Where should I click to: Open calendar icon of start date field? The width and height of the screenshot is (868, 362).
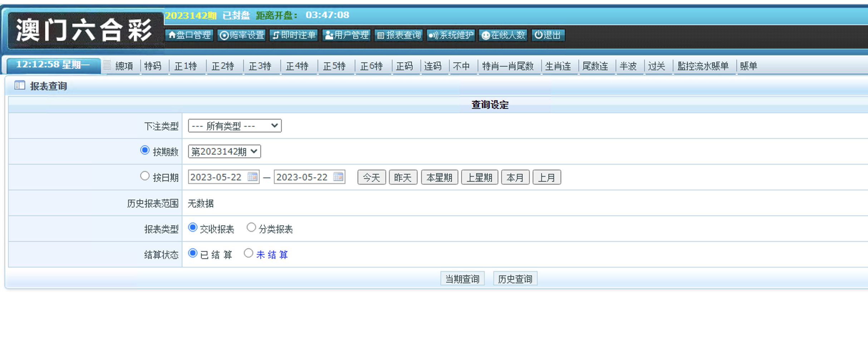pyautogui.click(x=252, y=177)
